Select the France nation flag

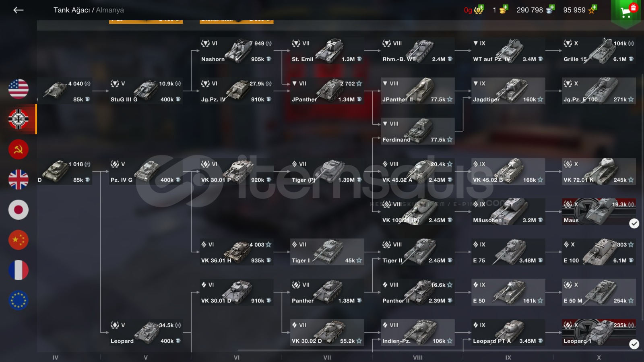(19, 270)
